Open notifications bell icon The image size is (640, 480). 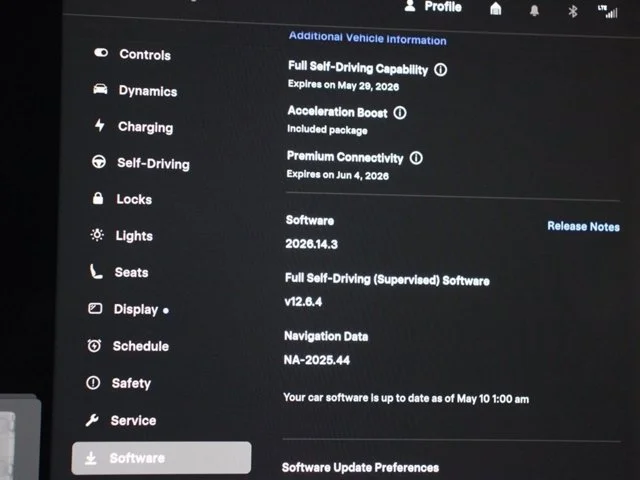534,10
